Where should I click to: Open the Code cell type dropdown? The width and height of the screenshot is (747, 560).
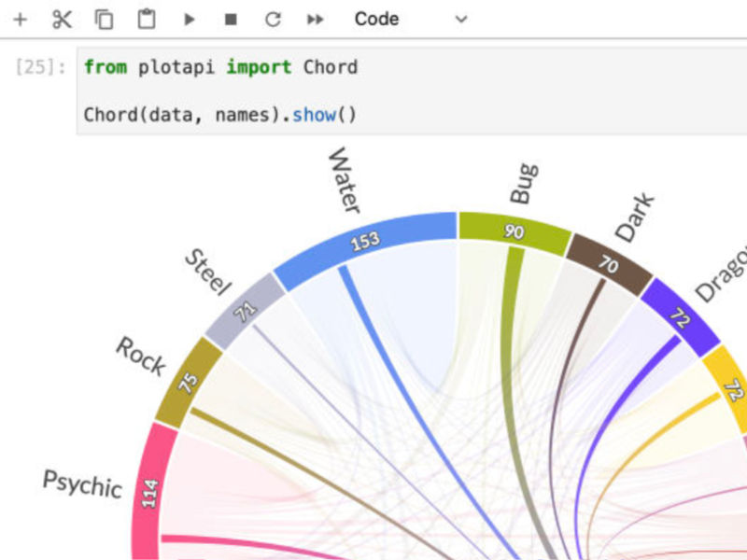pyautogui.click(x=409, y=19)
